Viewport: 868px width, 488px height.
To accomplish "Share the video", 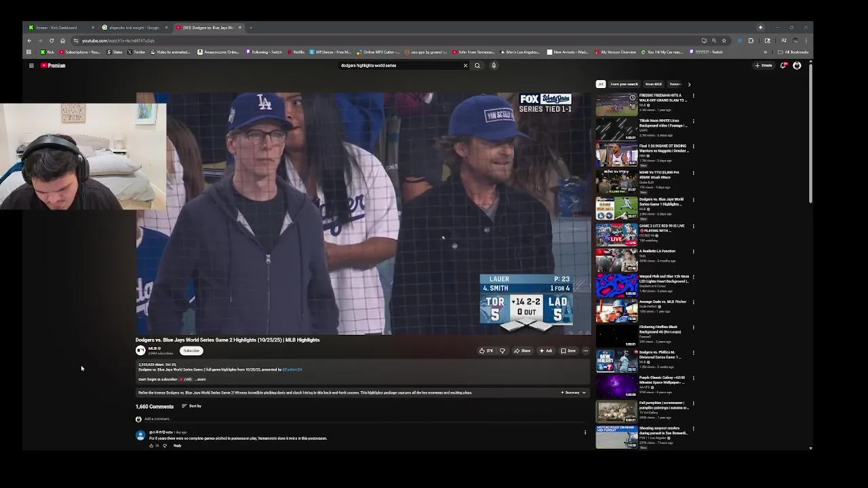I will tap(522, 351).
